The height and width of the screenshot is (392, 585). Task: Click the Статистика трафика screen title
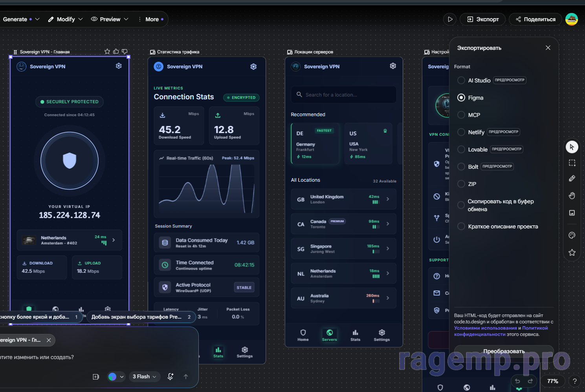(x=178, y=52)
